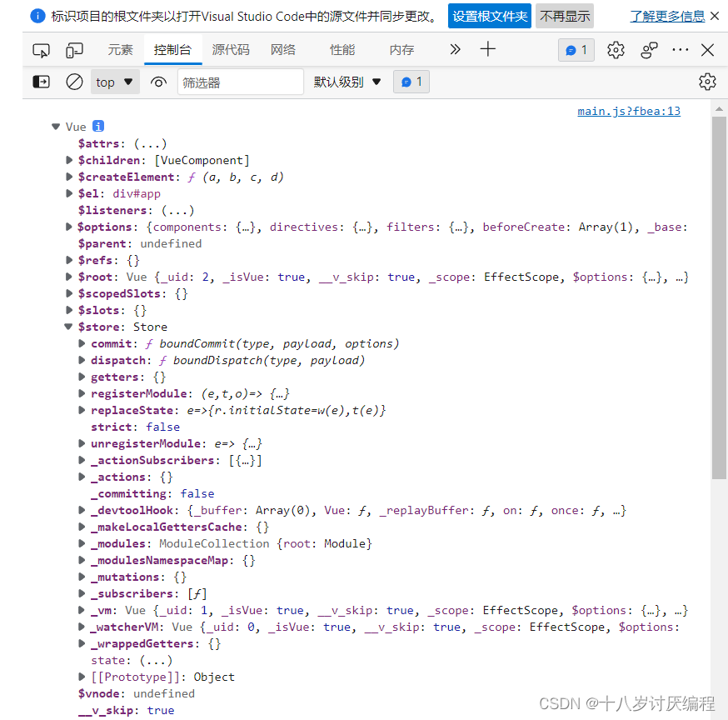Viewport: 728px width, 720px height.
Task: Expand the replaceState function
Action: click(x=82, y=410)
